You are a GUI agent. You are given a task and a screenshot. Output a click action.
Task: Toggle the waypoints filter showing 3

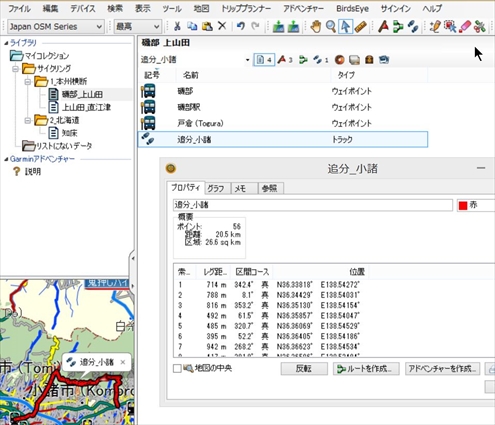click(285, 60)
